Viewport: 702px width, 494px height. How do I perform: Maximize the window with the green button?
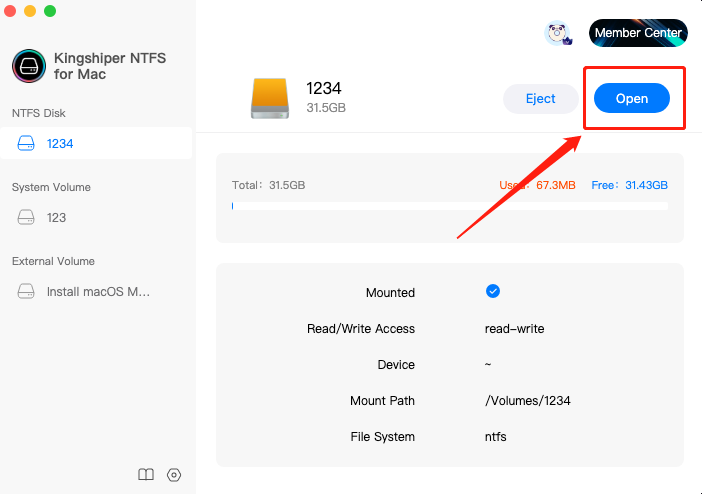coord(50,11)
